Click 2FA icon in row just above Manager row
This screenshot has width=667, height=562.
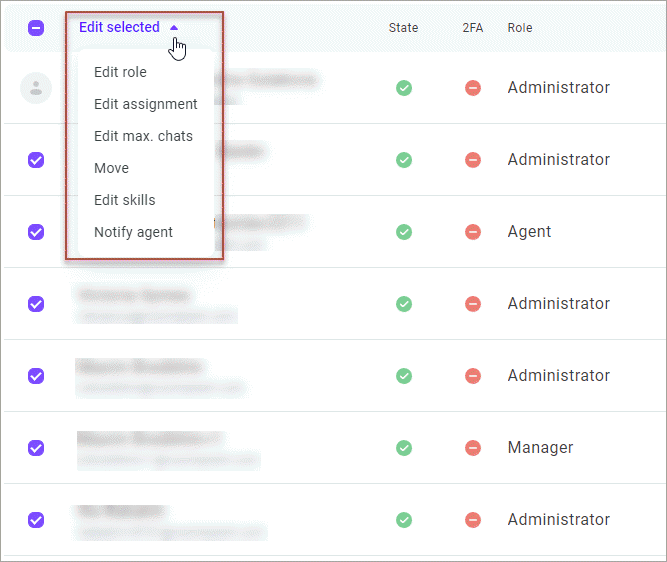473,376
